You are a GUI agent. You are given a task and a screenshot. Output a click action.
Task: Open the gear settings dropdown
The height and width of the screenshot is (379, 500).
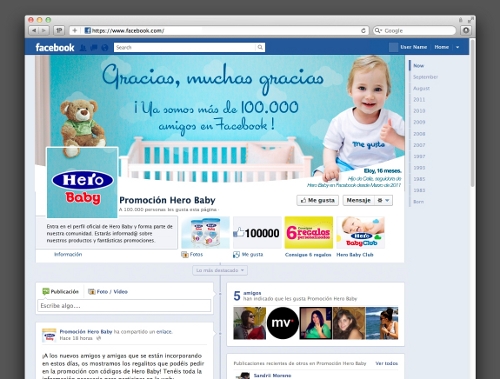click(x=383, y=200)
